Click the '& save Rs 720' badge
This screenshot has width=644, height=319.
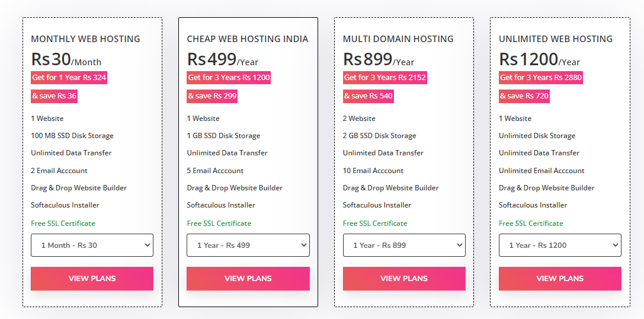524,96
